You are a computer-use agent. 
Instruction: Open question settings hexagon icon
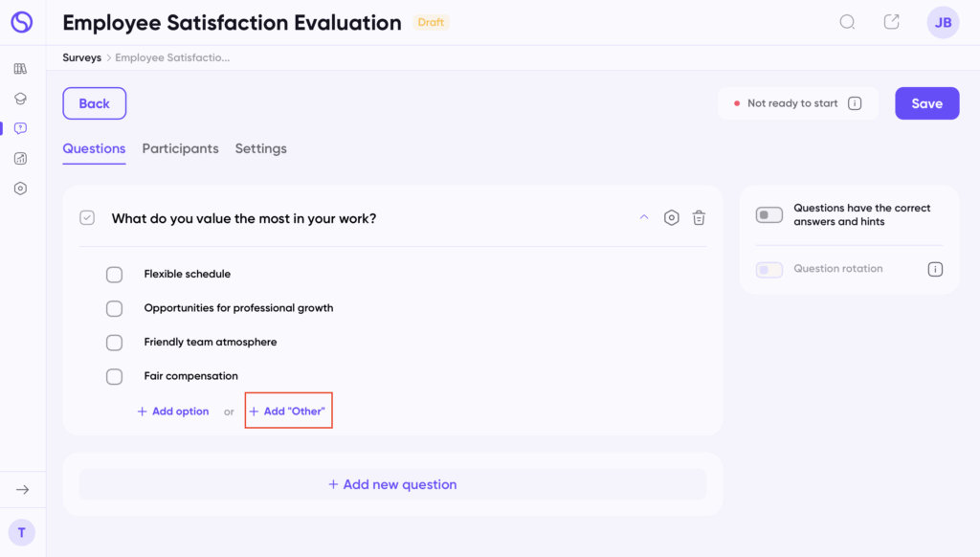pyautogui.click(x=672, y=218)
